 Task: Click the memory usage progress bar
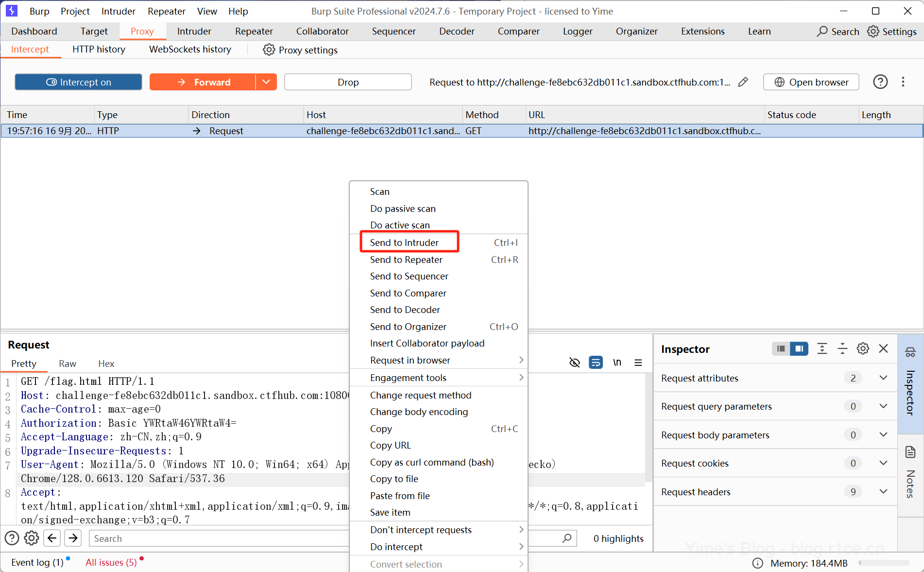click(x=883, y=563)
